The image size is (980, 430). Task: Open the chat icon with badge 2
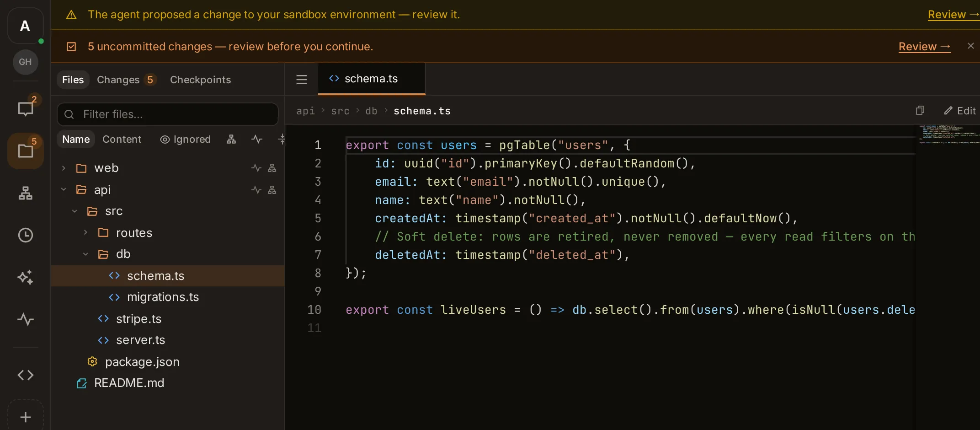25,108
